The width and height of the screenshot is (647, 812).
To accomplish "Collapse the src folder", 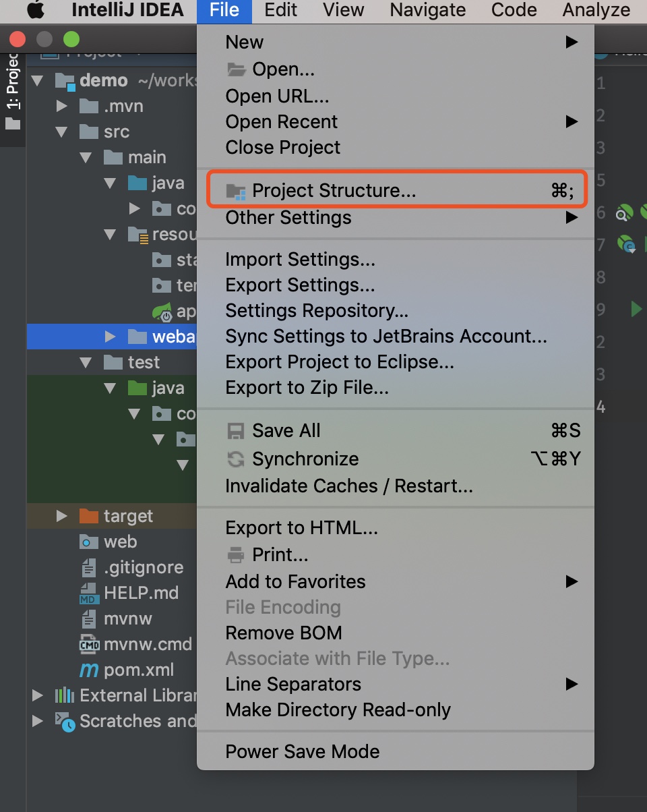I will point(61,132).
